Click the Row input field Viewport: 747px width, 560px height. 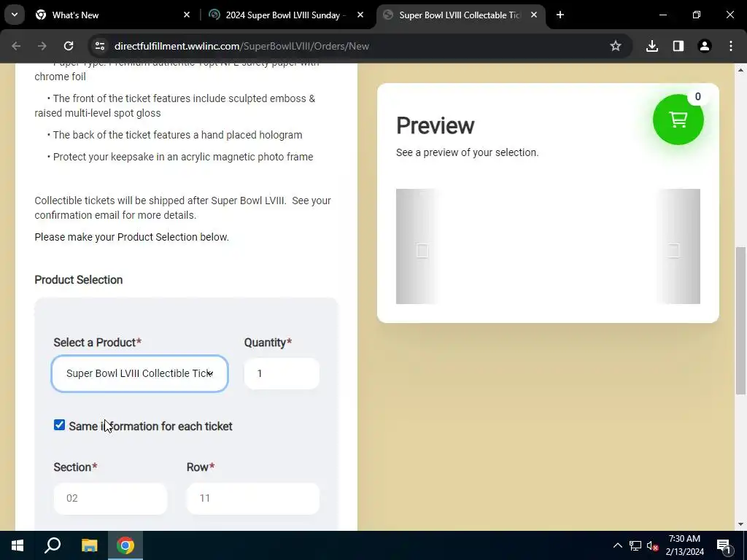coord(252,498)
